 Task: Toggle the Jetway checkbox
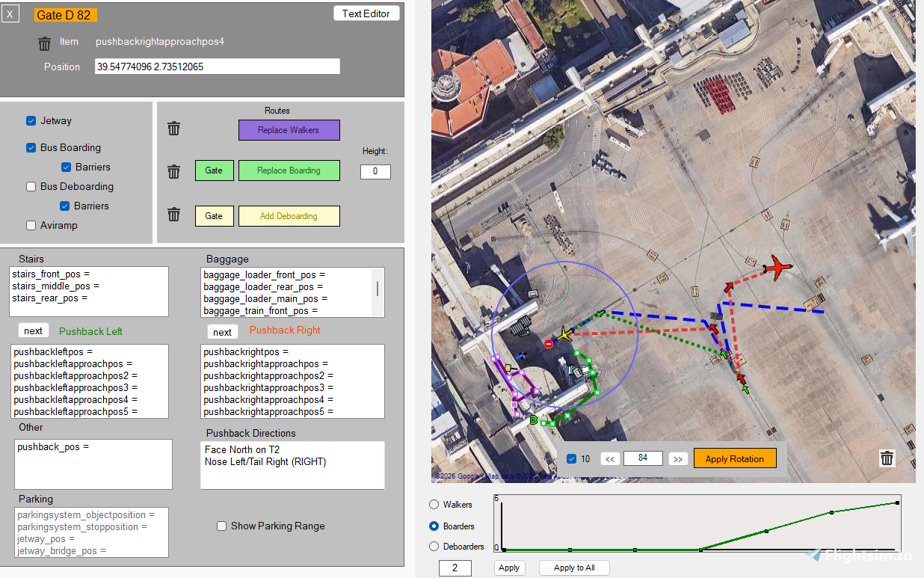[x=31, y=120]
